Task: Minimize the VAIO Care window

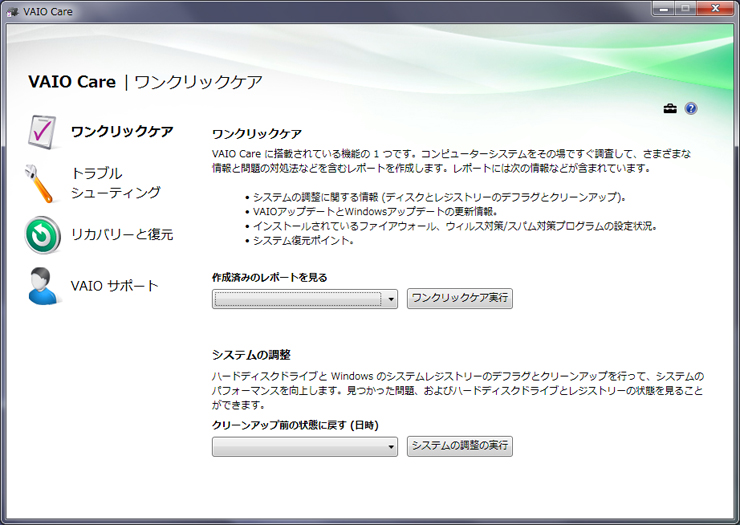Action: pyautogui.click(x=664, y=9)
